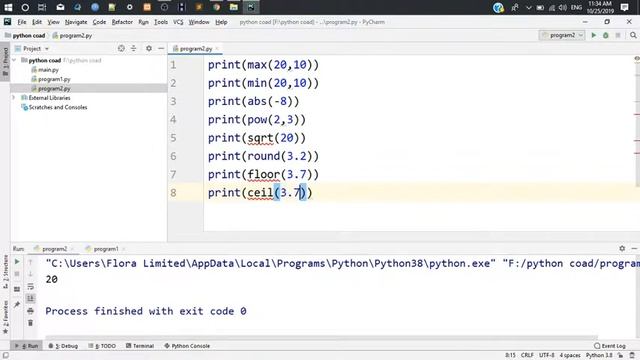Click Restore Layout icon in Run panel
Image resolution: width=640 pixels, height=360 pixels.
(17, 289)
